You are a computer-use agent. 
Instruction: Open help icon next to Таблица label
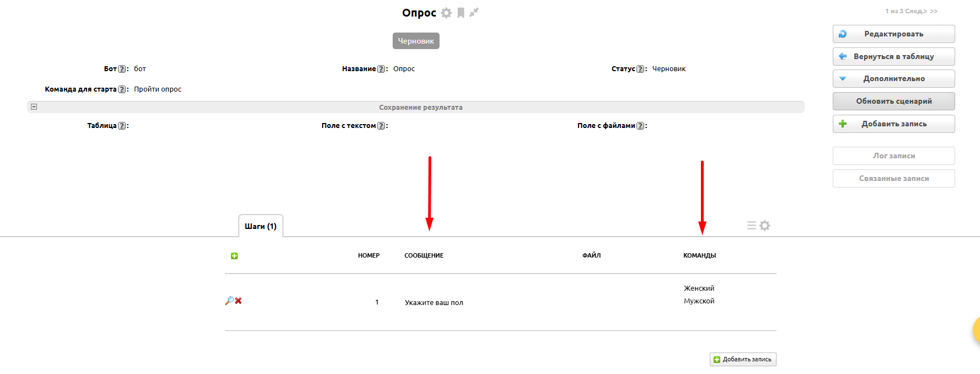pos(122,126)
